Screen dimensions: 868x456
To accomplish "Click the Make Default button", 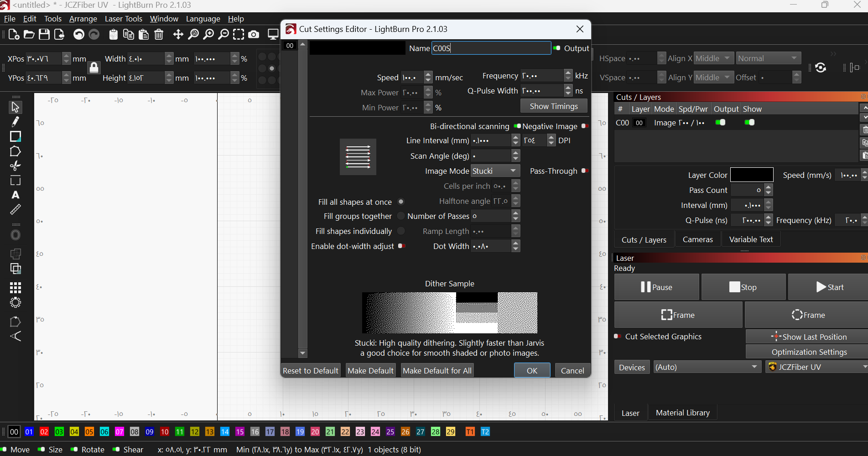I will [x=370, y=370].
